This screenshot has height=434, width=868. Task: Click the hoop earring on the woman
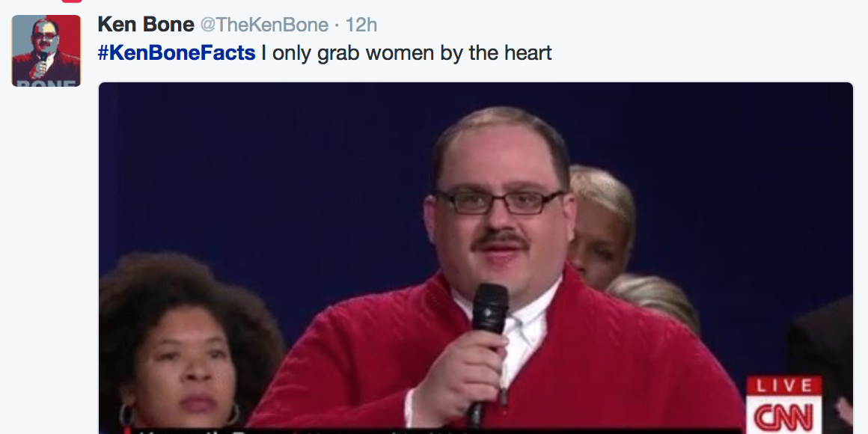(126, 414)
